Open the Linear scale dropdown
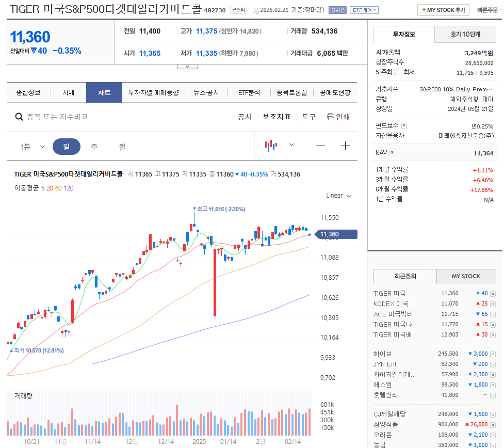 coord(335,196)
